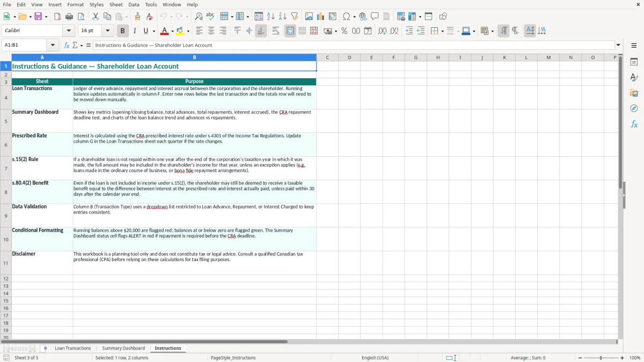Expand the Name Box dropdown

[x=53, y=45]
